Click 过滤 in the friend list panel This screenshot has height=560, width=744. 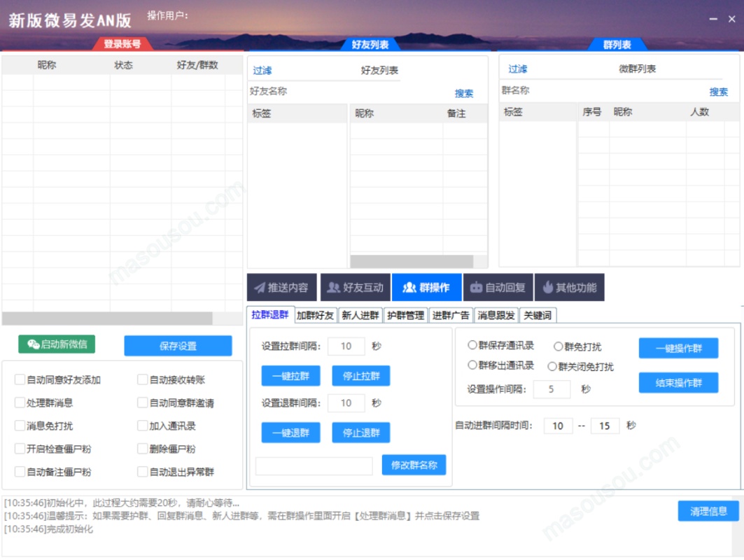[x=262, y=71]
